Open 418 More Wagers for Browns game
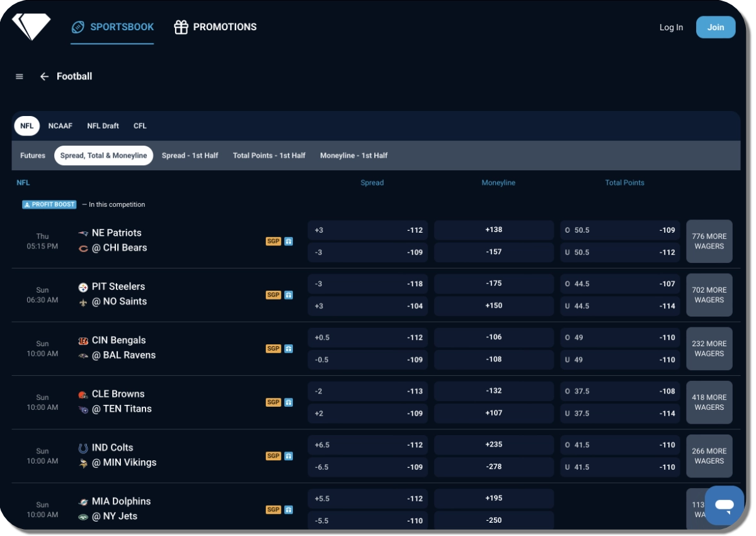756x536 pixels. click(709, 402)
